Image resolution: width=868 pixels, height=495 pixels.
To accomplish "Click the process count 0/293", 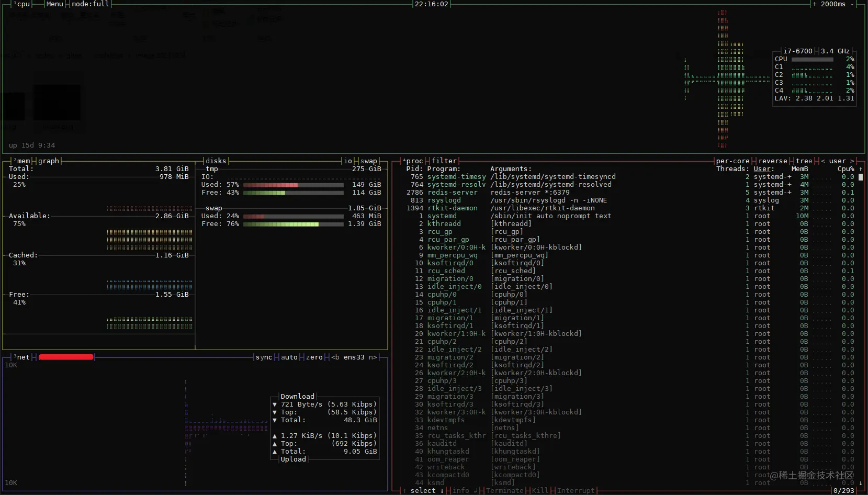I will click(x=844, y=490).
